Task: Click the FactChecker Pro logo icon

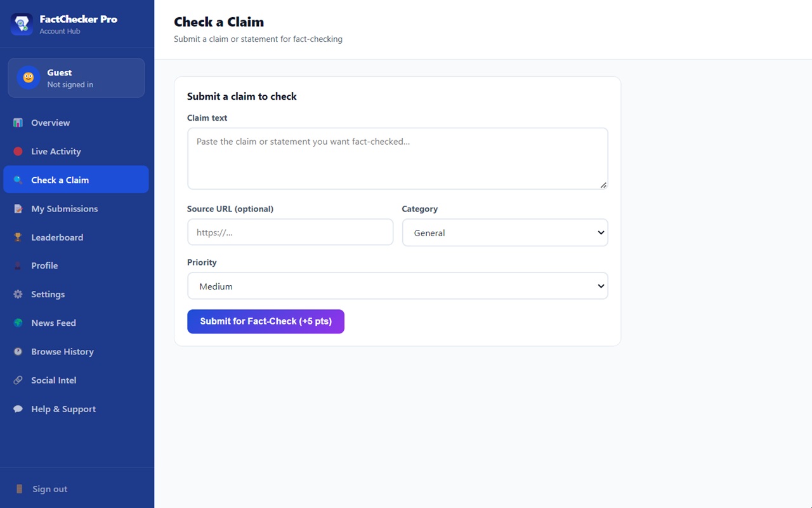Action: coord(22,24)
